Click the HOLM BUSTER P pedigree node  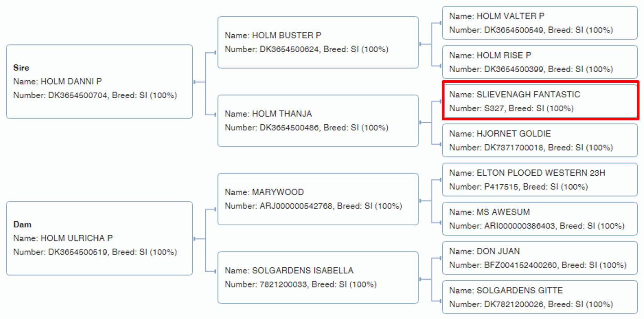click(x=318, y=42)
